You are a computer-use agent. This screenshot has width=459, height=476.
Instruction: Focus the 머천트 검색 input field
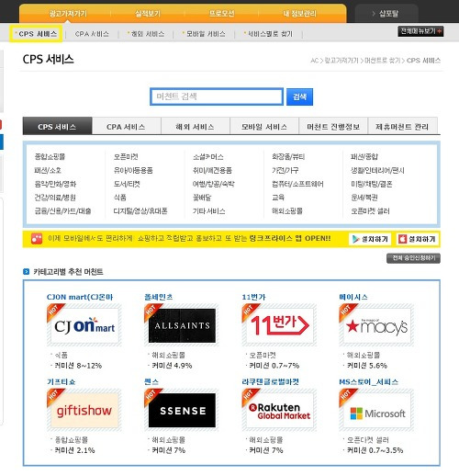coord(217,96)
